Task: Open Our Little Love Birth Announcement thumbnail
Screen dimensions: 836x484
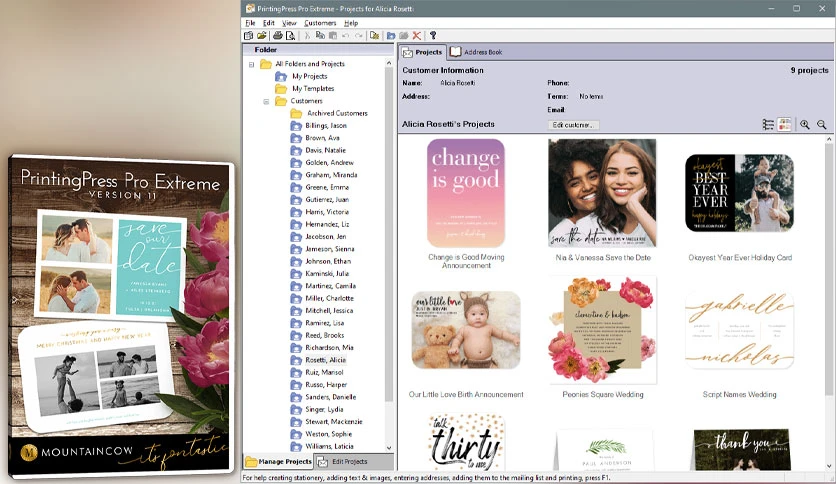Action: (x=466, y=330)
